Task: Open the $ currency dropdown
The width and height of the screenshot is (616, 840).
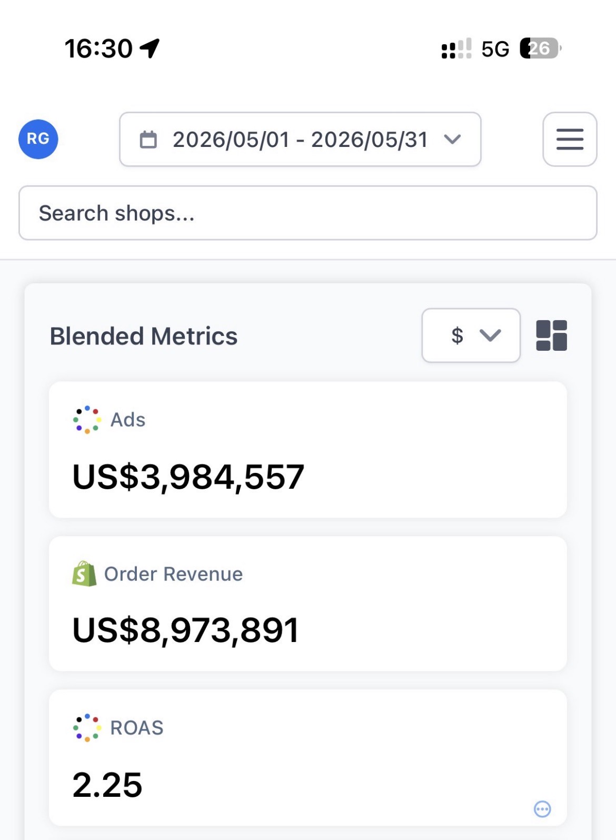Action: click(471, 335)
